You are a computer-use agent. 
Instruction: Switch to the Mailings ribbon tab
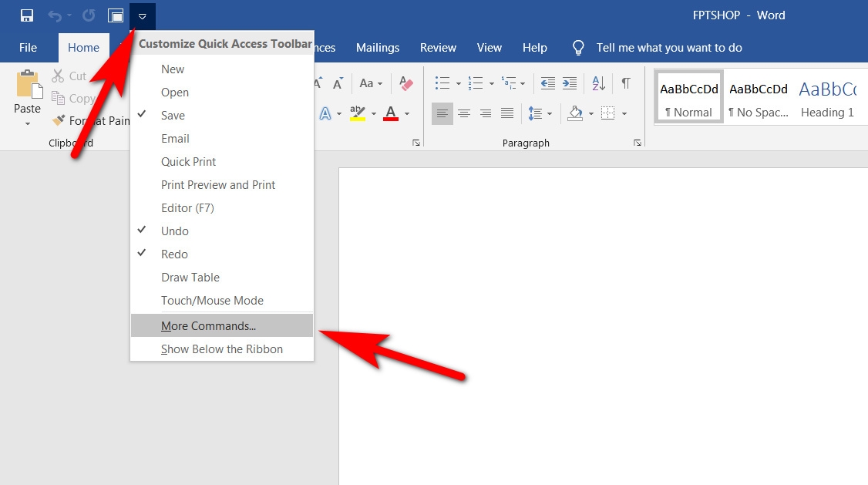point(377,47)
